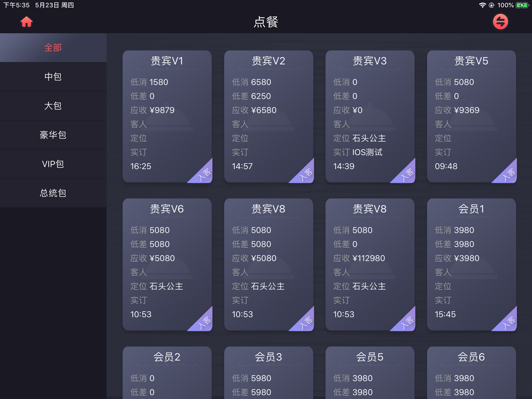This screenshot has height=399, width=532.
Task: Tap the red swap arrows icon
Action: click(x=500, y=22)
